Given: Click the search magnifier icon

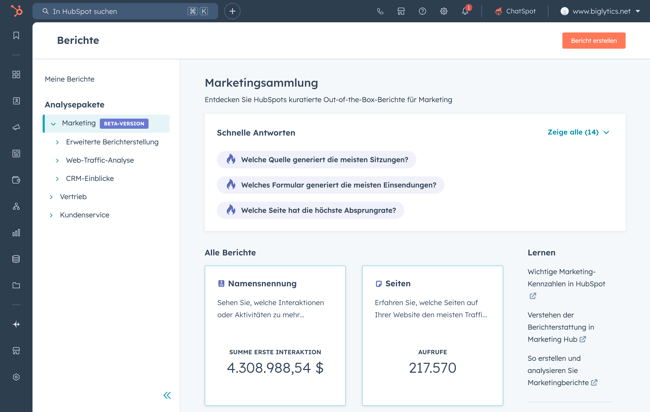Looking at the screenshot, I should click(x=46, y=11).
